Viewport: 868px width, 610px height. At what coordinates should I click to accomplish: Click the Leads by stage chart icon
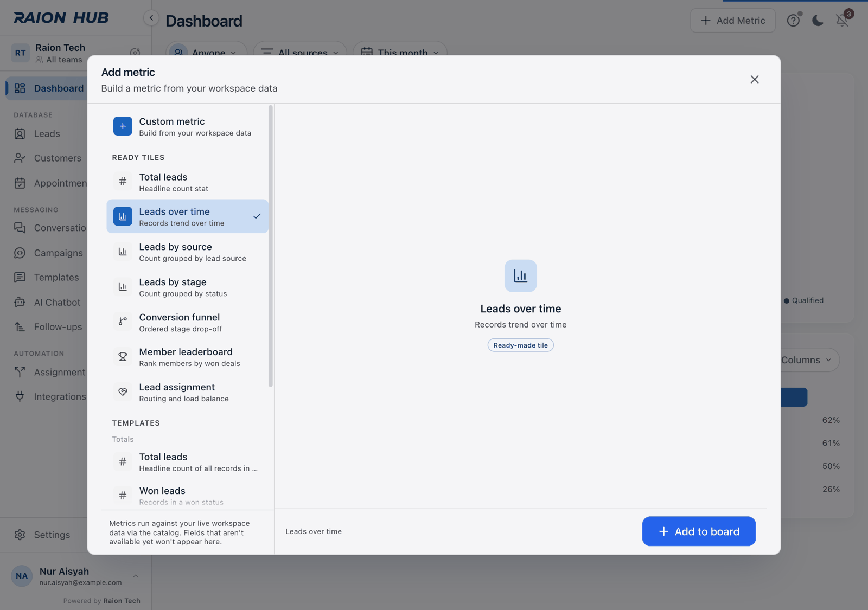click(x=123, y=287)
